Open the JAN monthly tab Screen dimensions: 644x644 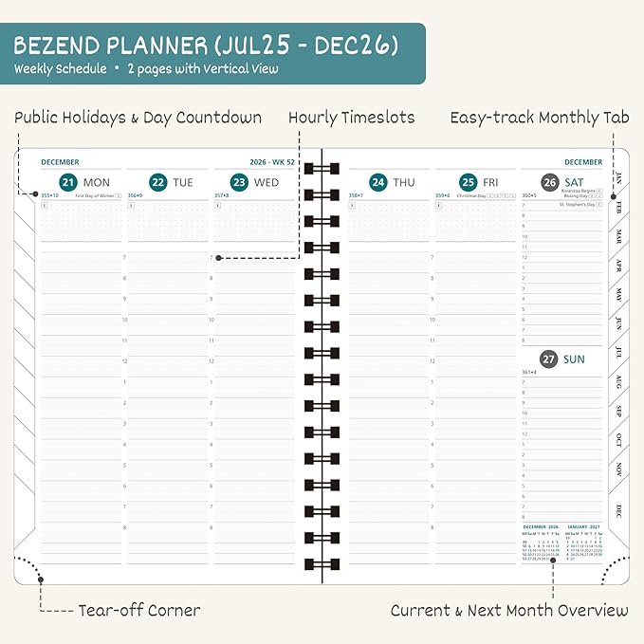pos(618,177)
